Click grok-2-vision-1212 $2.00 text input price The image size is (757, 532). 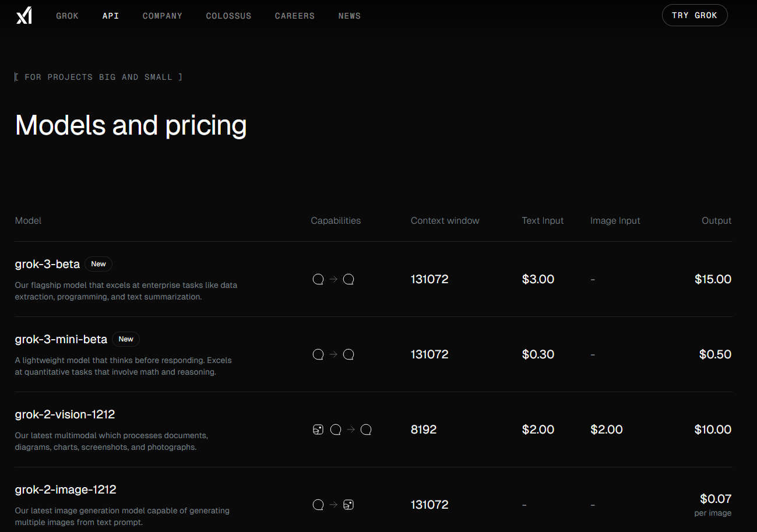(538, 429)
